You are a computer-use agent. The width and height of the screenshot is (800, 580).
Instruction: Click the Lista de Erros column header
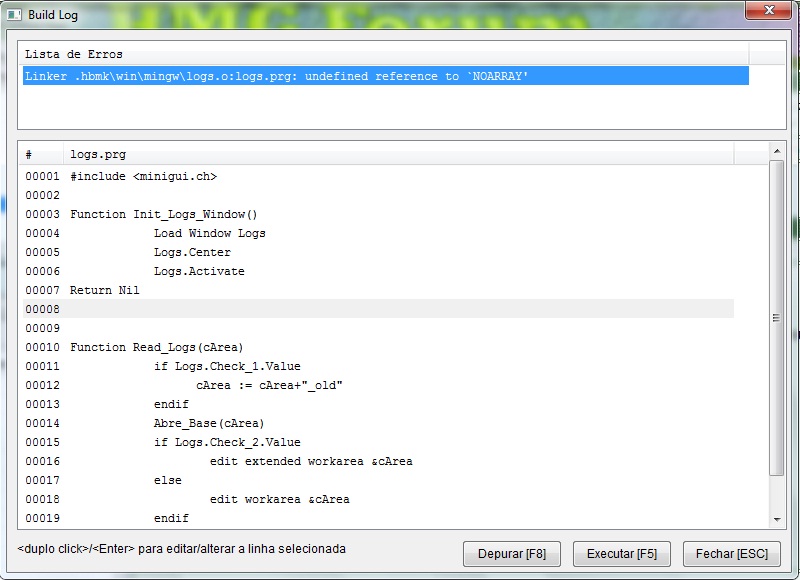click(385, 54)
